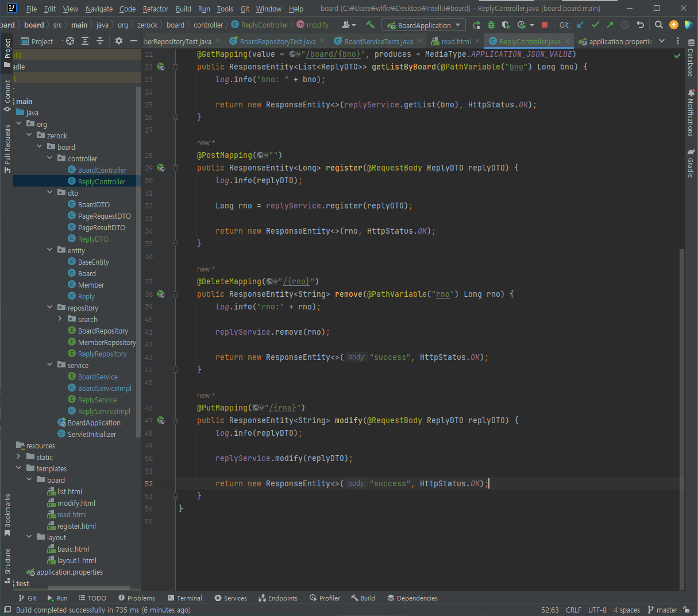Collapse the service folder in tree

(49, 365)
